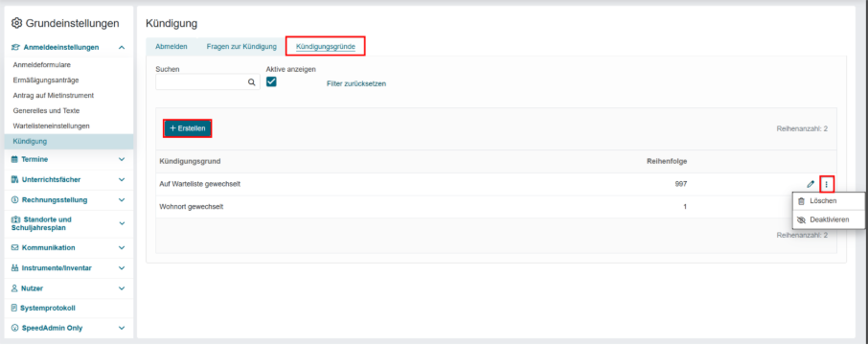Click the Kündigung page heading
This screenshot has height=345, width=868.
[171, 23]
